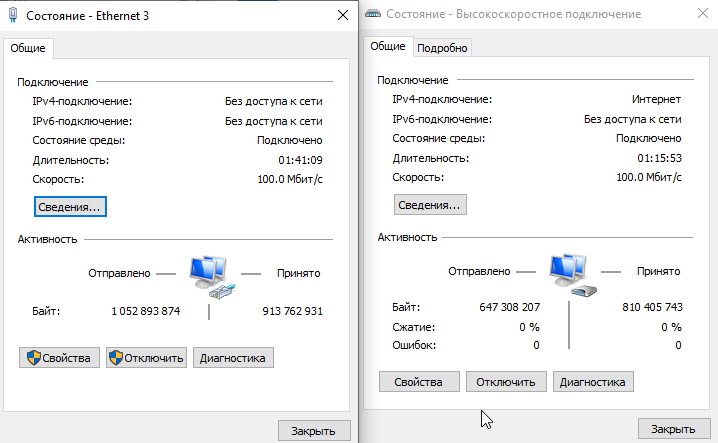The image size is (718, 443).
Task: Click Отключить for the high-speed connection
Action: 506,382
